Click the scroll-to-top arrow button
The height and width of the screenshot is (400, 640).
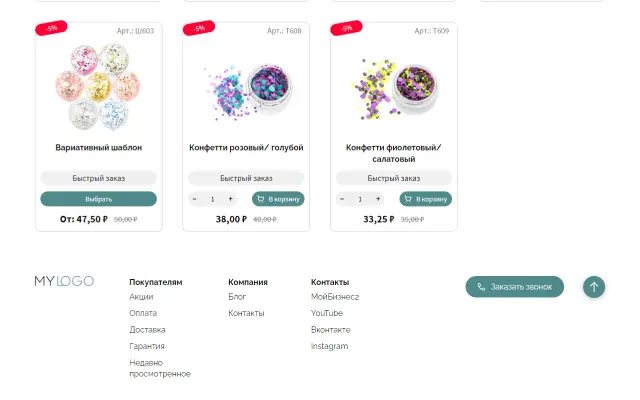(594, 287)
